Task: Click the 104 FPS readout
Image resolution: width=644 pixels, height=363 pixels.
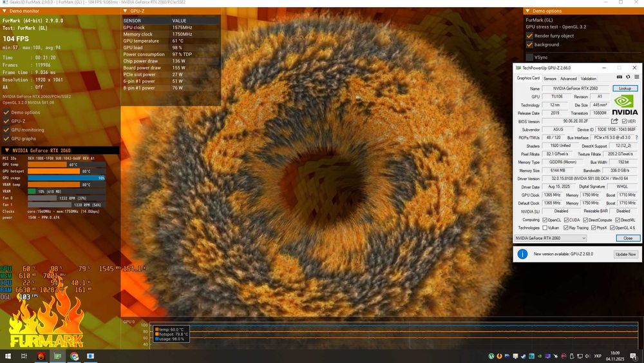Action: (x=16, y=39)
